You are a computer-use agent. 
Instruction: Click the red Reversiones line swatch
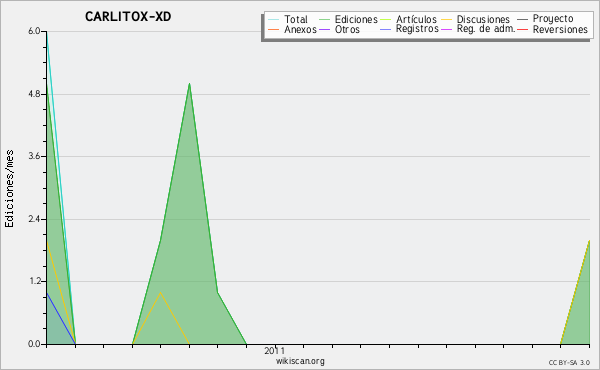click(x=522, y=29)
